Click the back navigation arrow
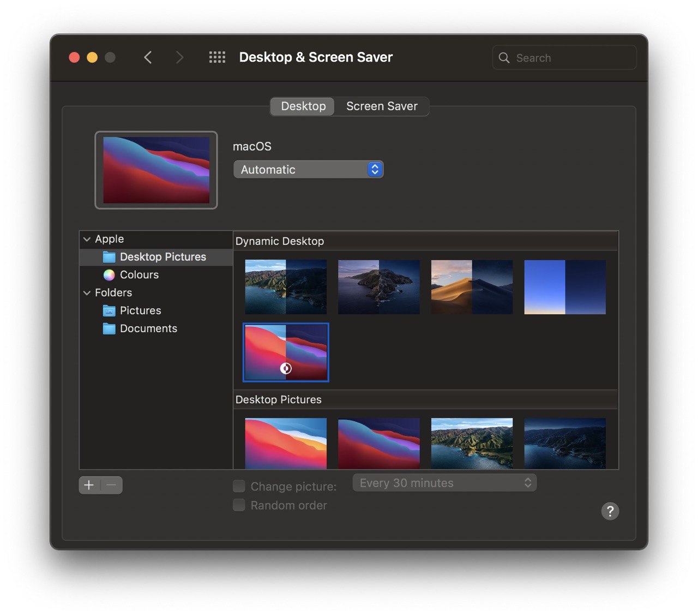698x616 pixels. pyautogui.click(x=148, y=57)
